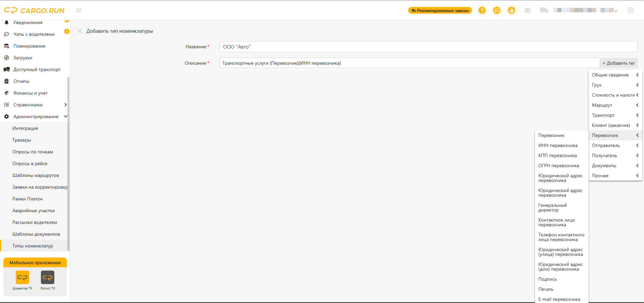644x303 pixels.
Task: Click the Загрузки compass icon
Action: [x=6, y=58]
